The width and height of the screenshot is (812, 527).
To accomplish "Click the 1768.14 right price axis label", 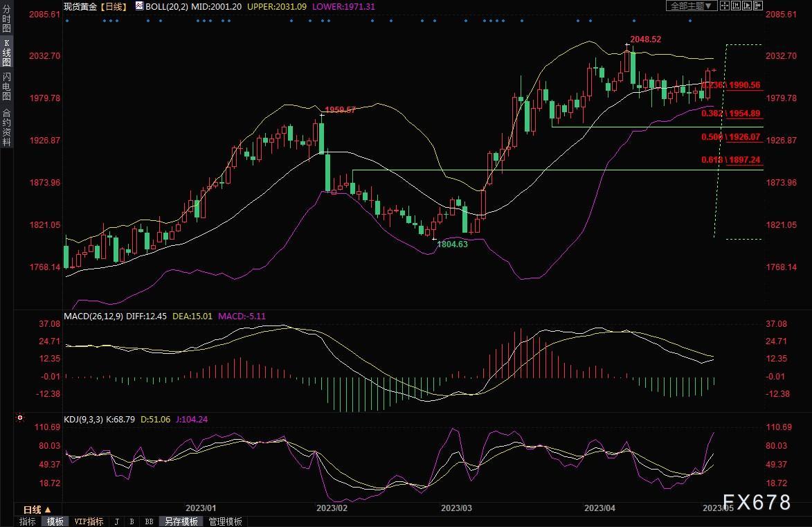I will (782, 267).
